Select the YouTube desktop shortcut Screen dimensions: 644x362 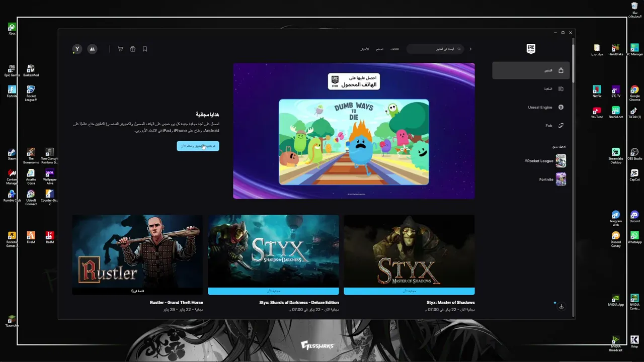click(x=597, y=112)
